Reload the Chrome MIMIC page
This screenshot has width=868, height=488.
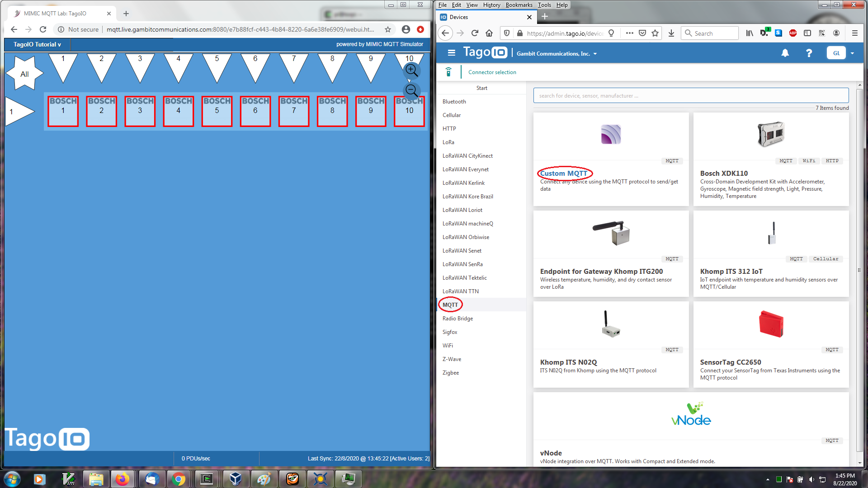pyautogui.click(x=43, y=29)
